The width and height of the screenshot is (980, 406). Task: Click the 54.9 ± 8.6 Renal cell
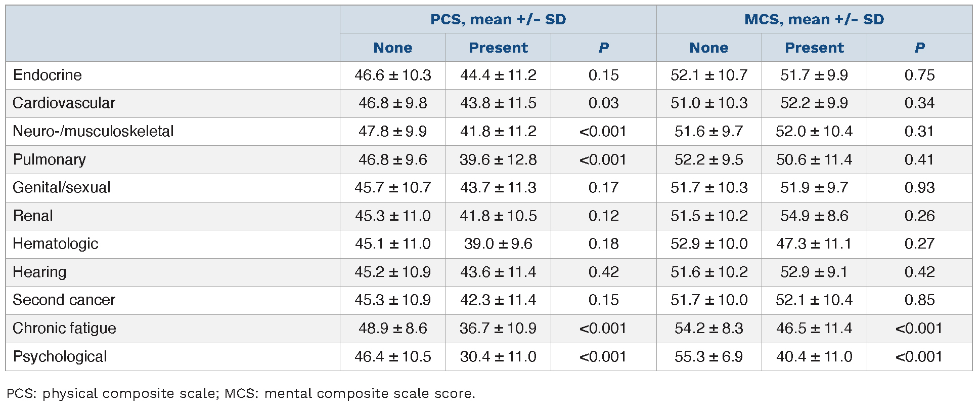tap(814, 216)
